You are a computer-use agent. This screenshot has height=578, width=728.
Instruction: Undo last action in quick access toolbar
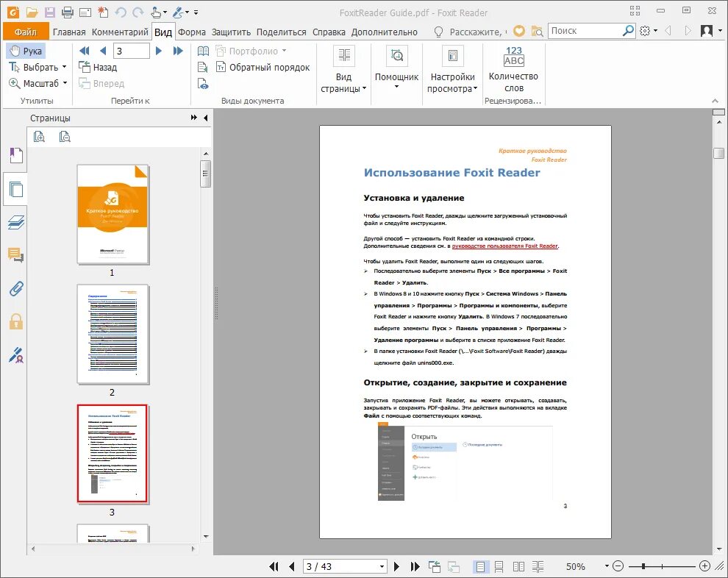pos(121,12)
